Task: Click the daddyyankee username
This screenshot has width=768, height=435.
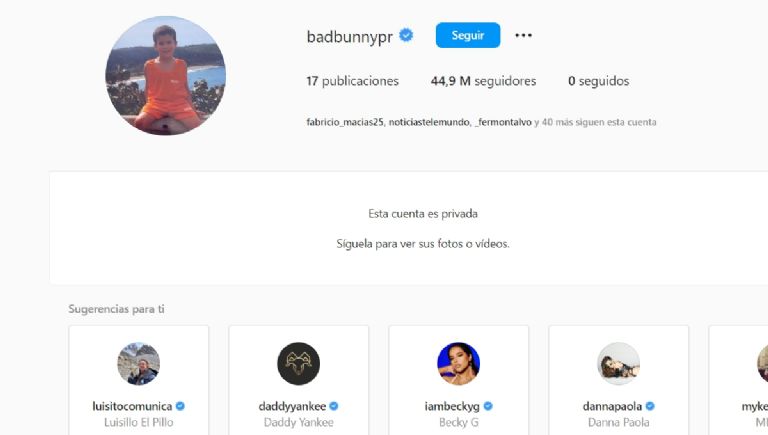Action: (x=292, y=406)
